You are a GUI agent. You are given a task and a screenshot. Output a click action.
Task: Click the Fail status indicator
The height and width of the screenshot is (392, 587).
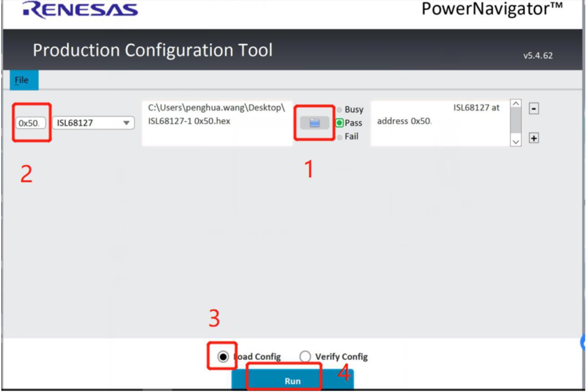(340, 136)
